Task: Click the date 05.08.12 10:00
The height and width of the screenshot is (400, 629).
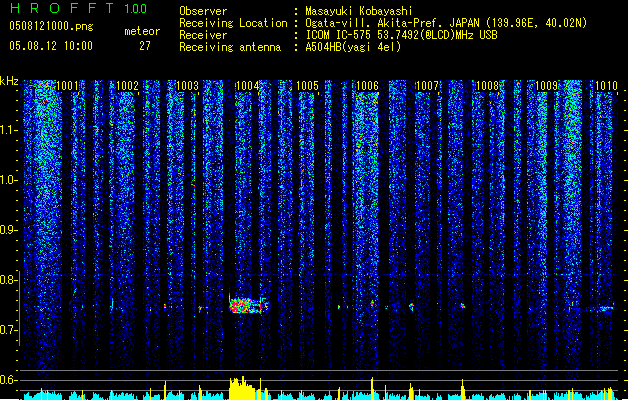Action: pyautogui.click(x=51, y=46)
